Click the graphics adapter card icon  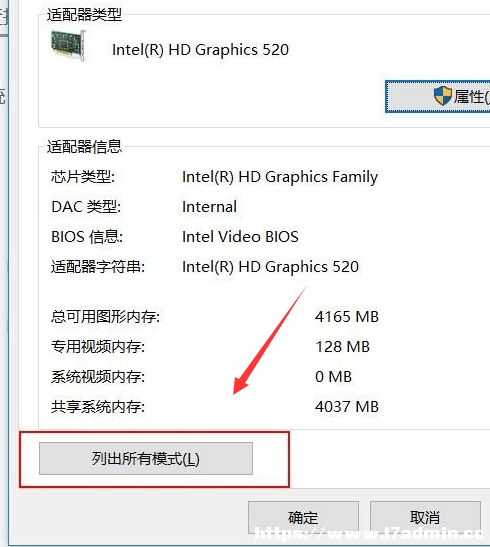point(68,45)
